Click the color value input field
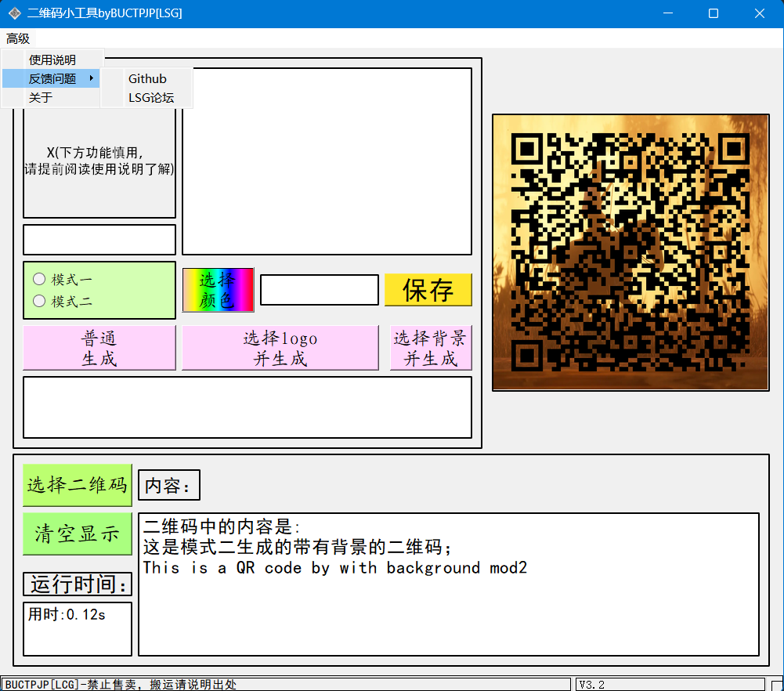The width and height of the screenshot is (784, 691). [320, 290]
